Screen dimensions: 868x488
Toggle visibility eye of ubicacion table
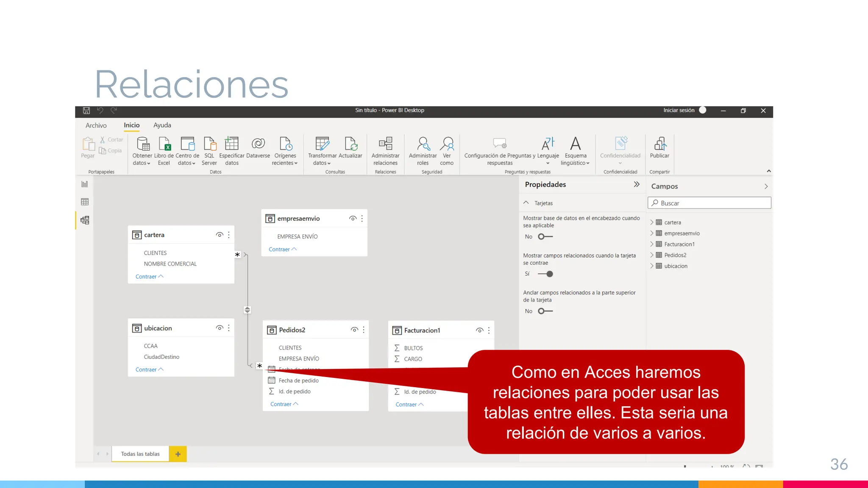[x=220, y=328]
